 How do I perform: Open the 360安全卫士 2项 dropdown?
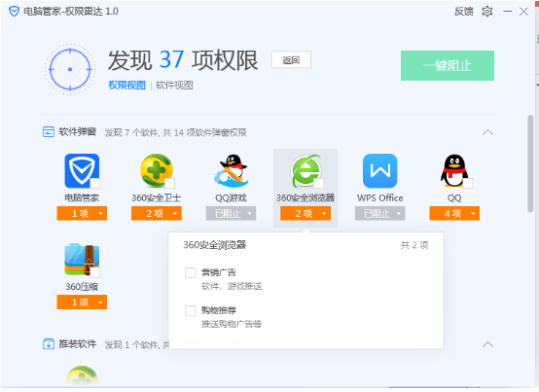pos(157,213)
